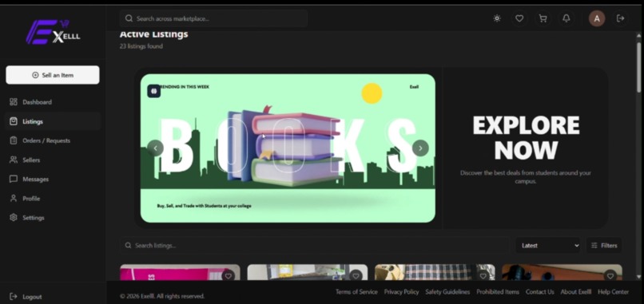Favorite the orange listing card heart
Screen dimensions: 644x304
(x=610, y=276)
